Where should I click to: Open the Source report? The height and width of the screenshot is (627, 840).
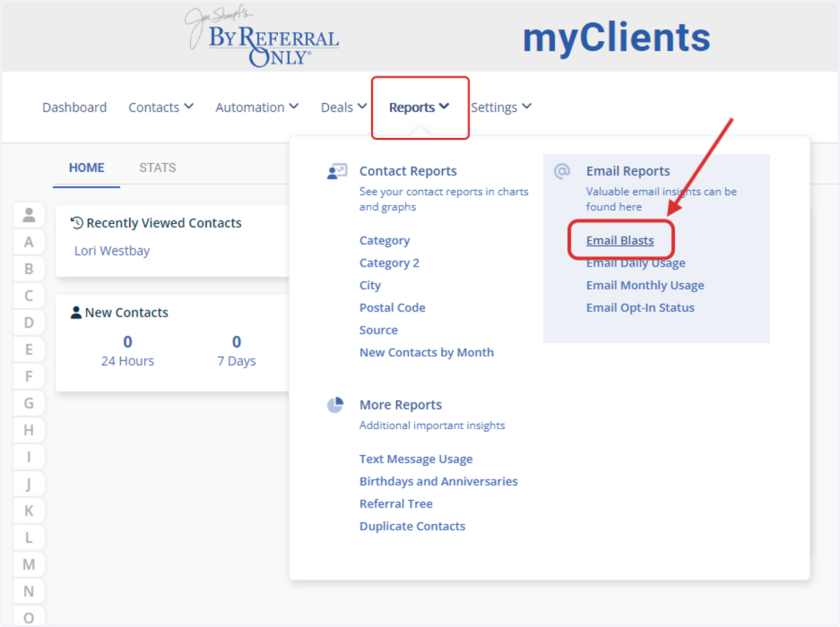coord(379,330)
